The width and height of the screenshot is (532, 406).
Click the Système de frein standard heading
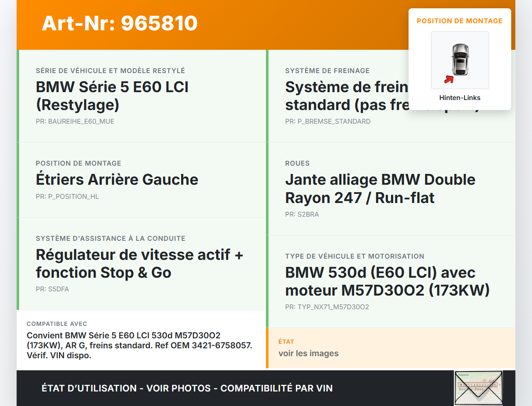pos(347,95)
